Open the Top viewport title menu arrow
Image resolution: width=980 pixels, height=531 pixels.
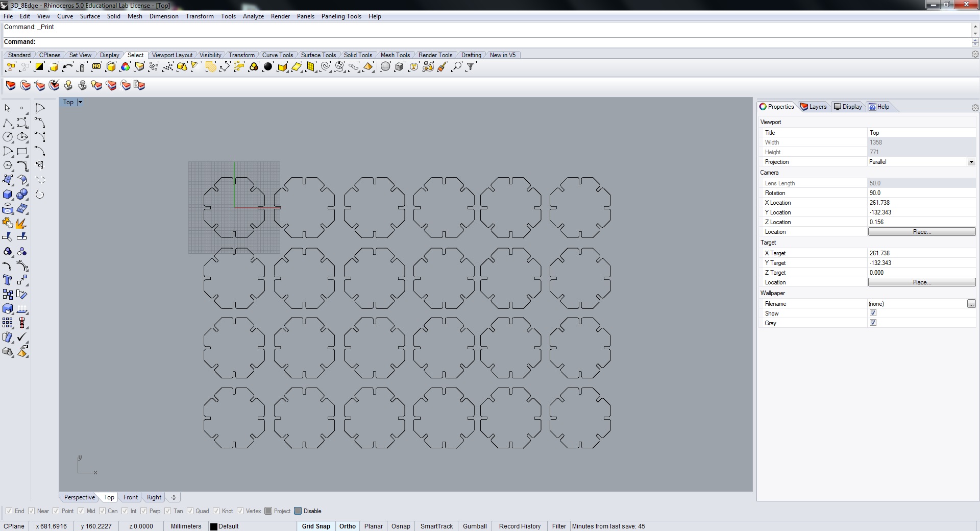[x=80, y=102]
